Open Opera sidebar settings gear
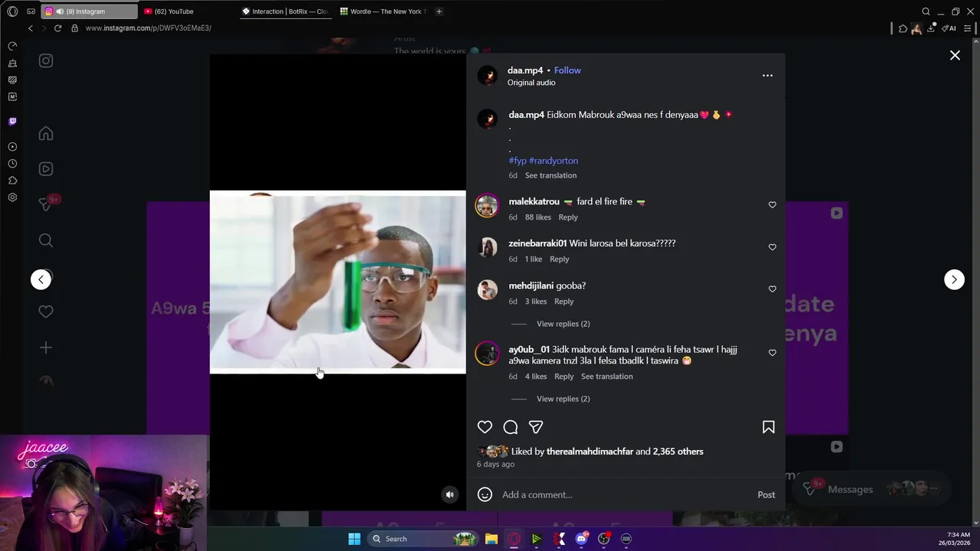The image size is (980, 551). click(x=12, y=197)
